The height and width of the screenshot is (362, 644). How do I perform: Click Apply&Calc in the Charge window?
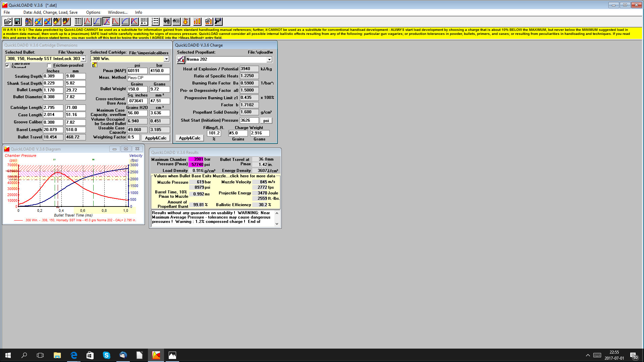coord(190,138)
